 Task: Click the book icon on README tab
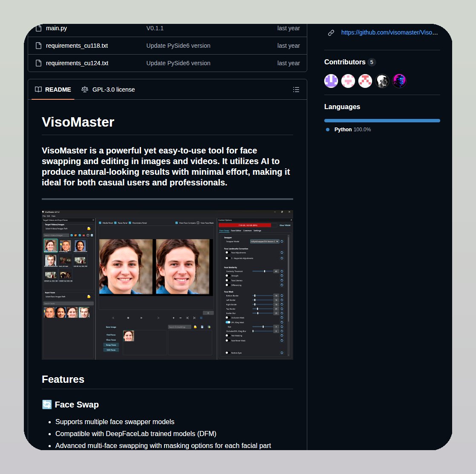38,89
